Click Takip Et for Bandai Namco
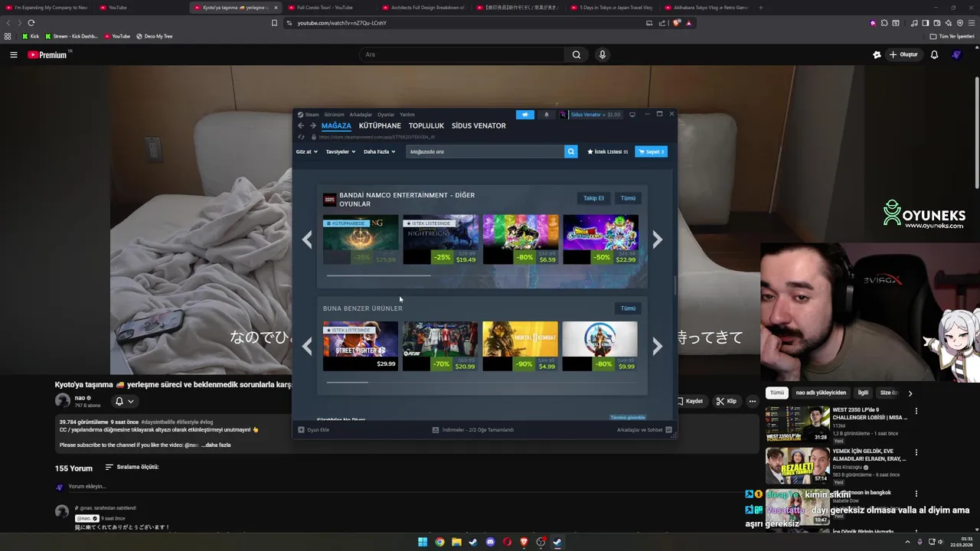Viewport: 980px width, 551px height. tap(593, 198)
